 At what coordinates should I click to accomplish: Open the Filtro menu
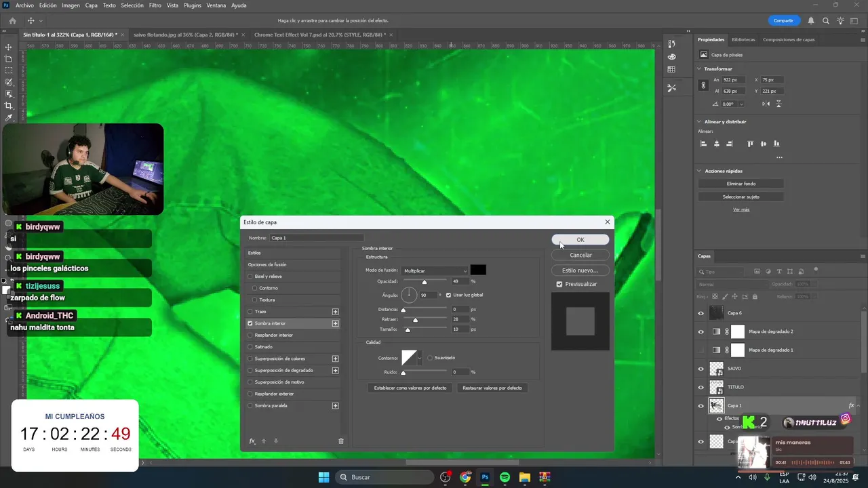(x=155, y=5)
